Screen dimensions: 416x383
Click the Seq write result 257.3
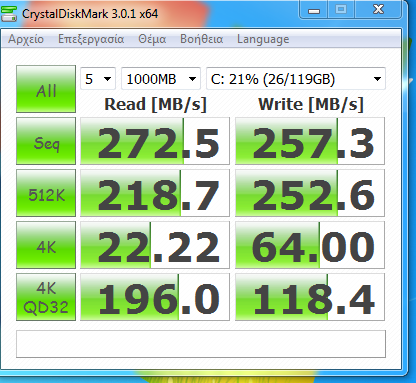[x=310, y=141]
